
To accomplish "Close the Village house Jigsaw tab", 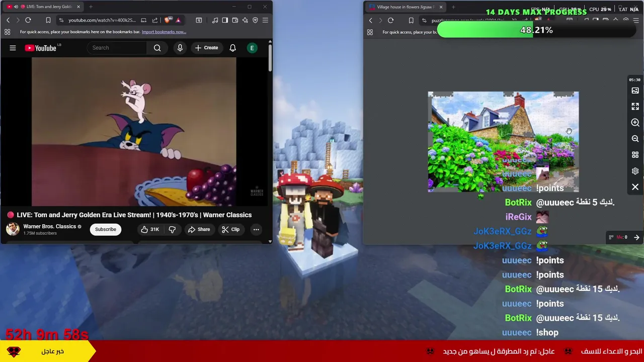I will click(x=441, y=7).
